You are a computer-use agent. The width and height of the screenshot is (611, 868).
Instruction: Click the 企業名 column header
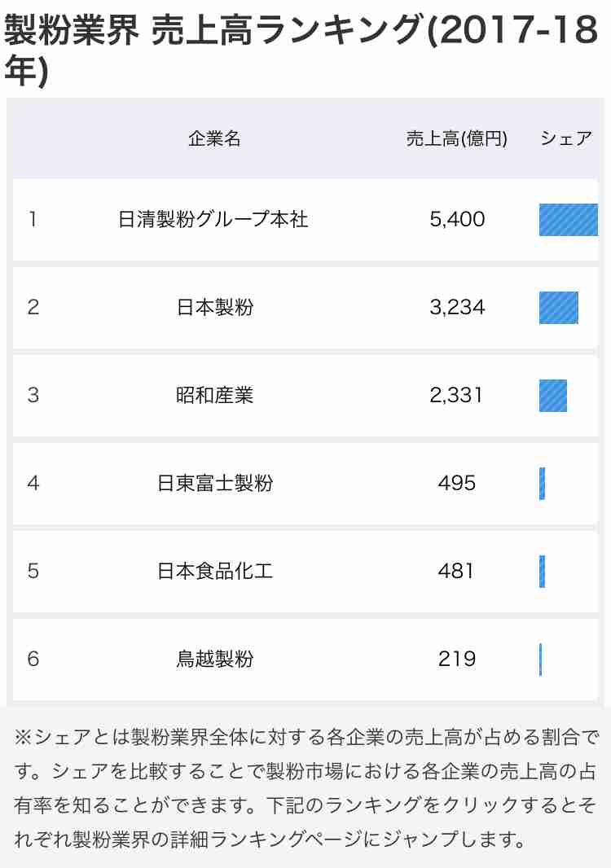pyautogui.click(x=214, y=138)
